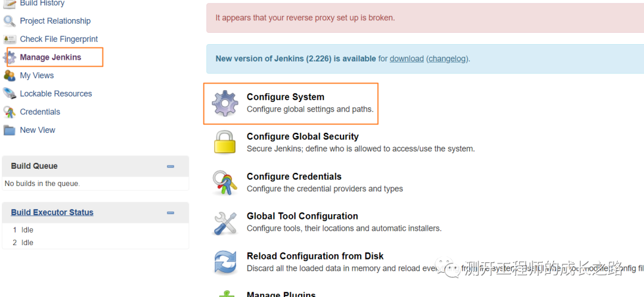This screenshot has width=644, height=297.
Task: Collapse the Build Queue panel
Action: [171, 166]
